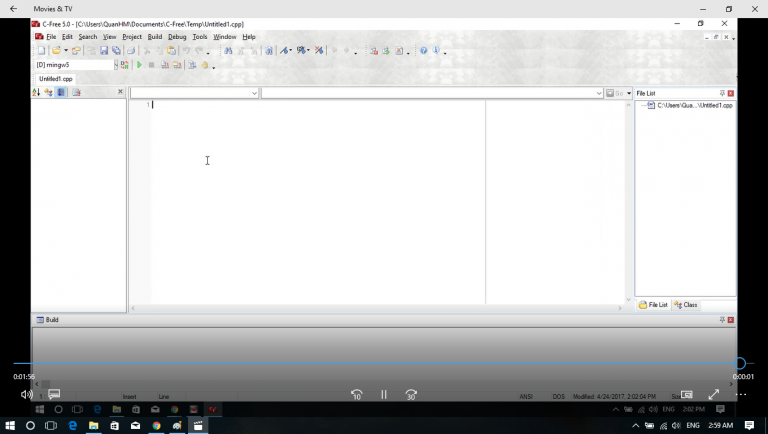The height and width of the screenshot is (434, 768).
Task: Click the New file icon in C-Free toolbar
Action: coord(42,50)
